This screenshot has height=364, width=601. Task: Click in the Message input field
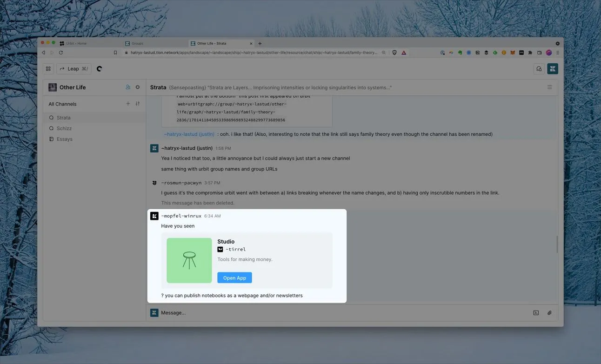pyautogui.click(x=326, y=313)
